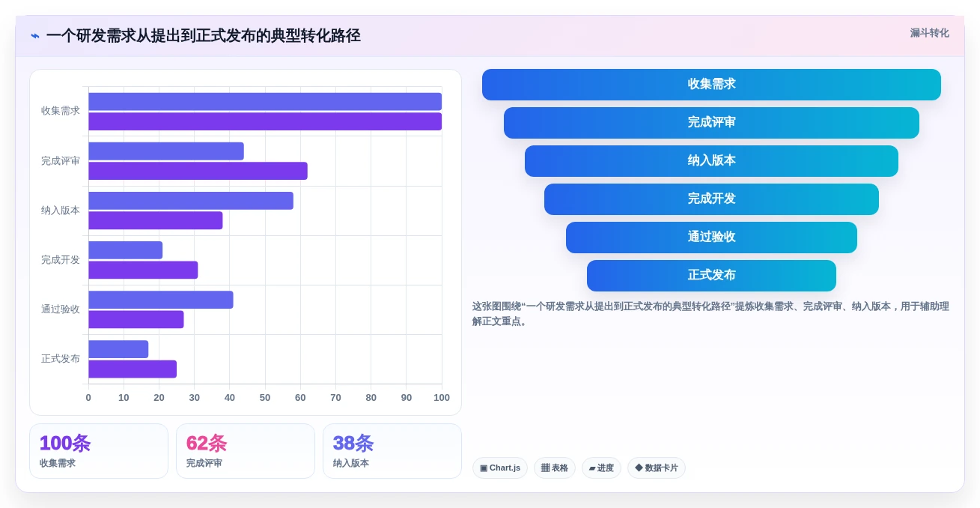Screen dimensions: 980x508
Task: Click the 纳入版本 chart axis label
Action: (x=61, y=210)
